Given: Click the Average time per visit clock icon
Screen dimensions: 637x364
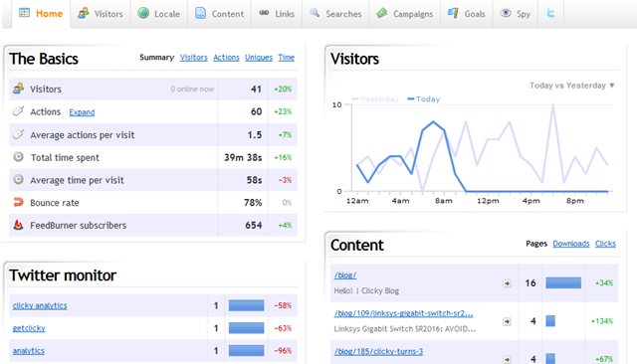Looking at the screenshot, I should pyautogui.click(x=18, y=179).
